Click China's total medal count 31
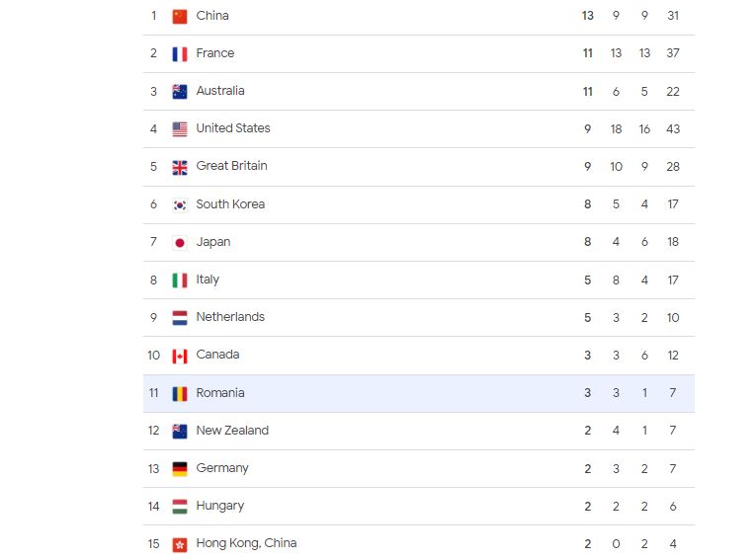The image size is (756, 560). (673, 16)
